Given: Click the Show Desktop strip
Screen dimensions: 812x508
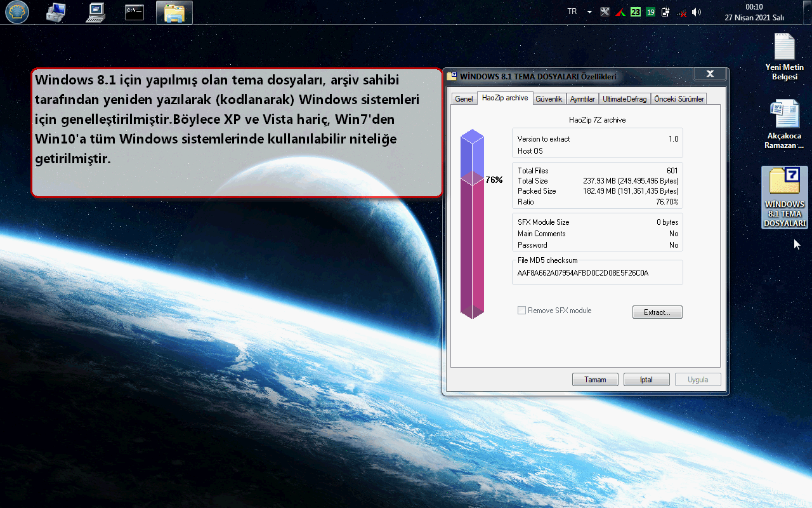Looking at the screenshot, I should click(808, 12).
